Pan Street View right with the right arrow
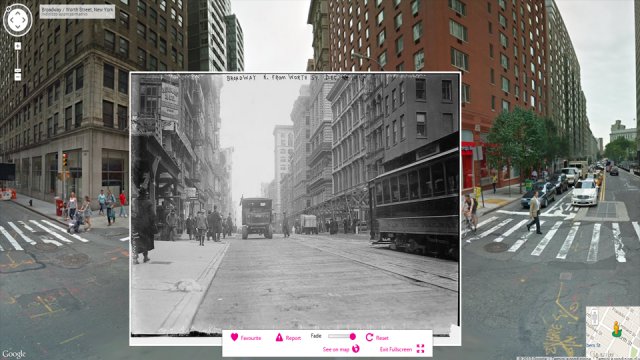640x360 pixels. pyautogui.click(x=25, y=20)
